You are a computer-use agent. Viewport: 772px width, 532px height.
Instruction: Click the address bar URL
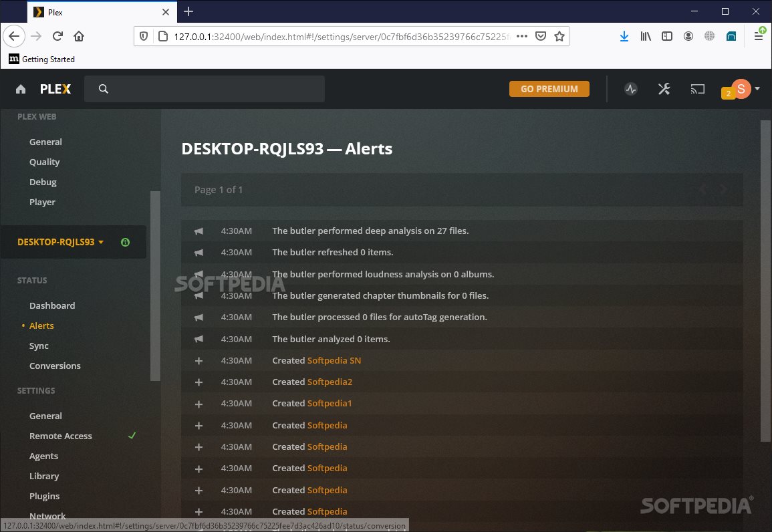342,36
